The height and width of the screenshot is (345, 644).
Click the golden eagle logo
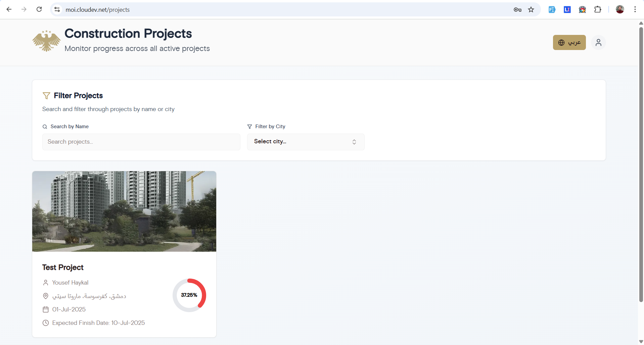[46, 41]
